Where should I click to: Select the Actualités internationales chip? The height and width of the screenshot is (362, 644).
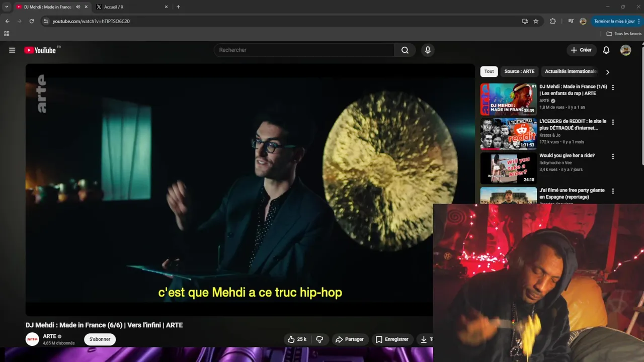(571, 71)
